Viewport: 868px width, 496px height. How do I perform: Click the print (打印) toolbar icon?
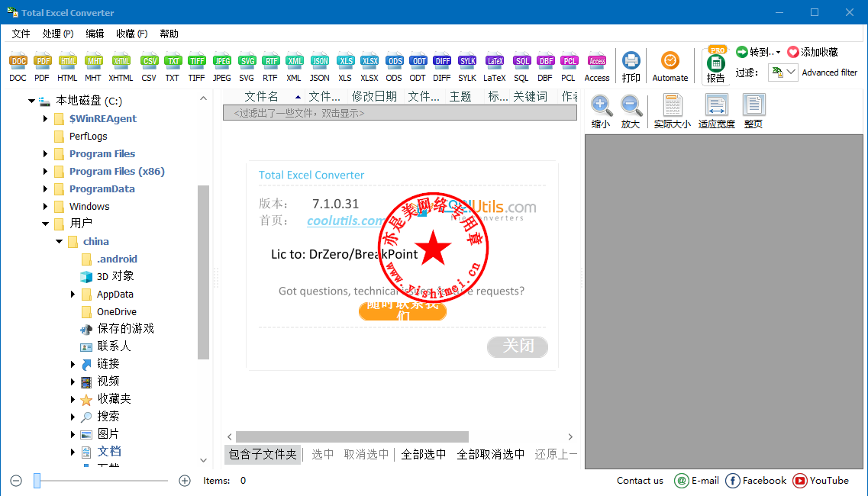tap(631, 66)
